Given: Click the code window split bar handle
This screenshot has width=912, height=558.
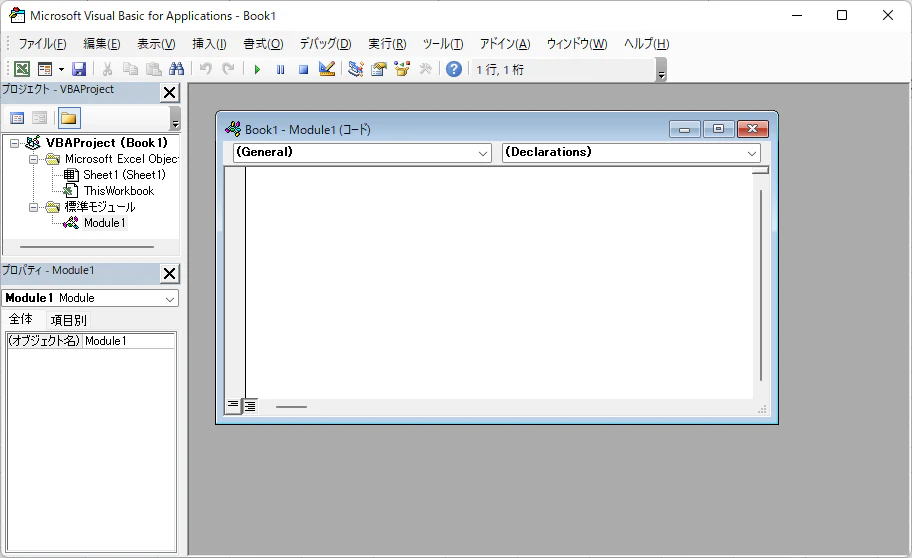Looking at the screenshot, I should [760, 170].
